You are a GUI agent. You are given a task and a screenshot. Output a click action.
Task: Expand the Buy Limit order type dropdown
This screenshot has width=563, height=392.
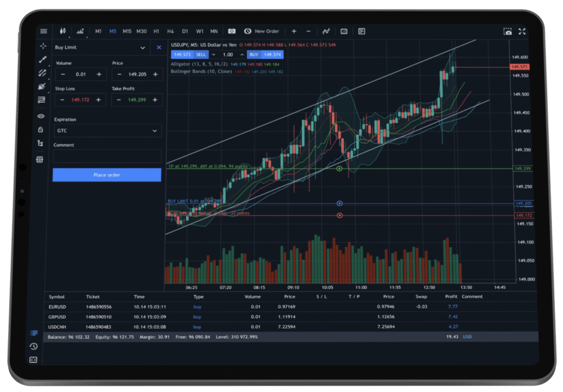click(x=143, y=48)
